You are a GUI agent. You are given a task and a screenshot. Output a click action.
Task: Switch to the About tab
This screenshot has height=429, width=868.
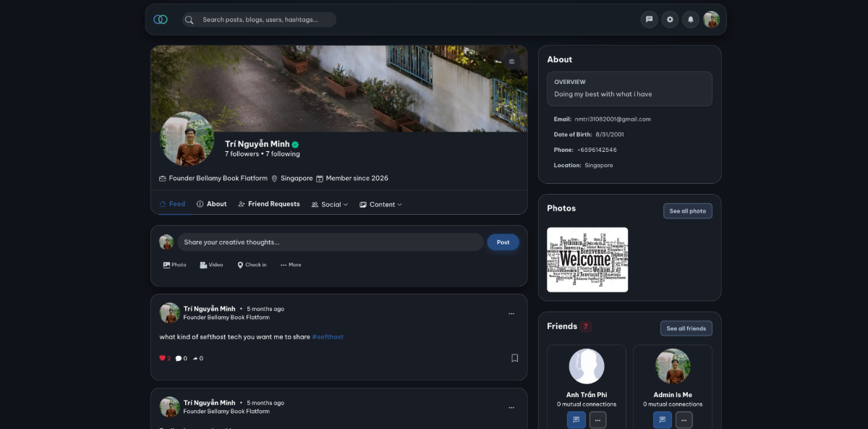[212, 204]
